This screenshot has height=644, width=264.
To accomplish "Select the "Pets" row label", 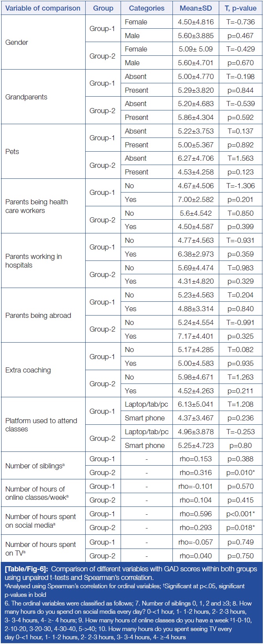I will tap(12, 152).
